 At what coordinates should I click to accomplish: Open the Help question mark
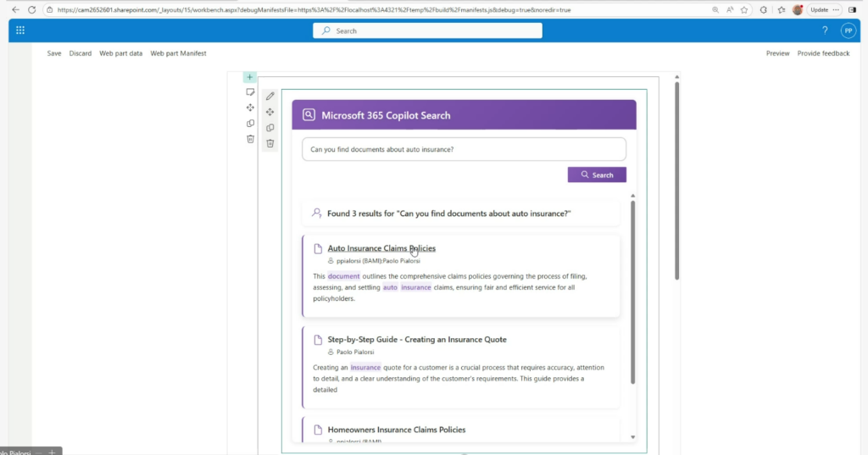(825, 31)
